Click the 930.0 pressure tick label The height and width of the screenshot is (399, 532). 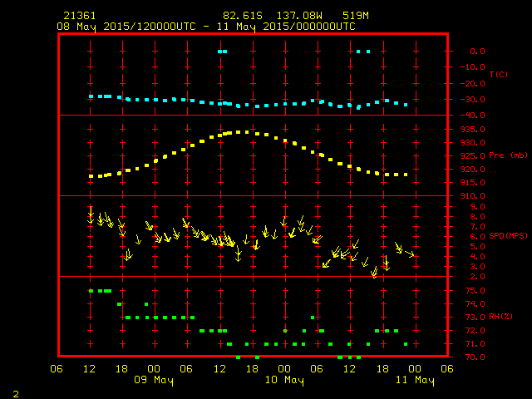tap(473, 143)
